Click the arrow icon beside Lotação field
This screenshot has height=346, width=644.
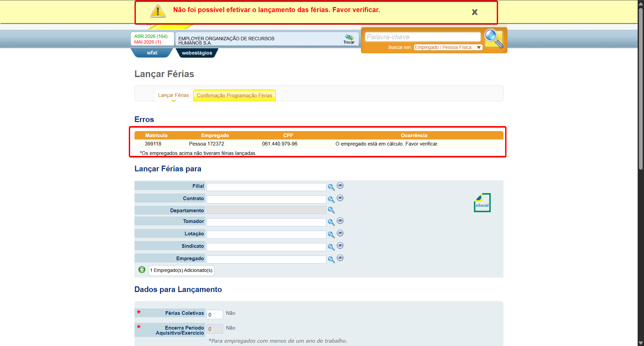(x=340, y=233)
